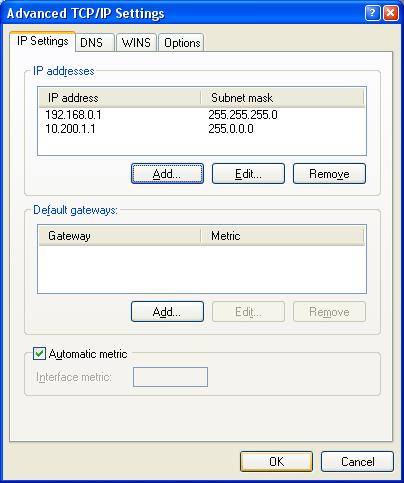Select the Options tab

click(182, 43)
